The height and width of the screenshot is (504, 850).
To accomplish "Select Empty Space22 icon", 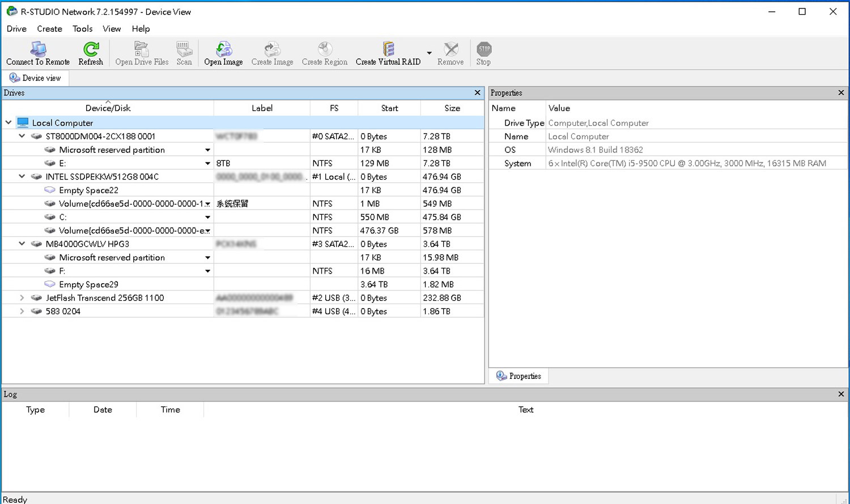I will click(x=50, y=190).
